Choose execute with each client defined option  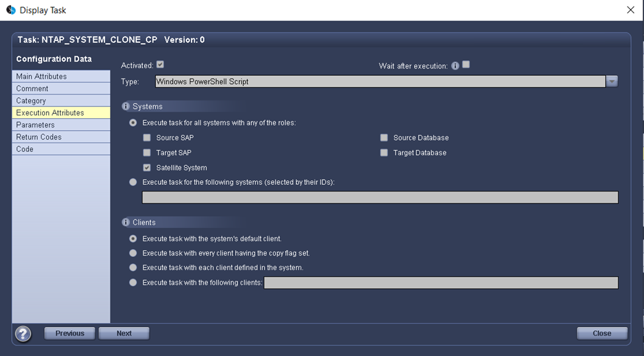point(133,267)
